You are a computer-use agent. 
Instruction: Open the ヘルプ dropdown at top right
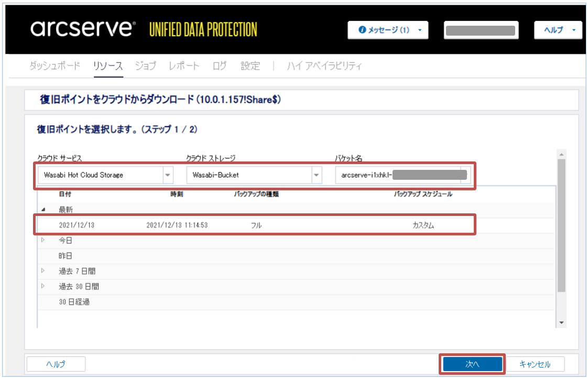pyautogui.click(x=558, y=30)
